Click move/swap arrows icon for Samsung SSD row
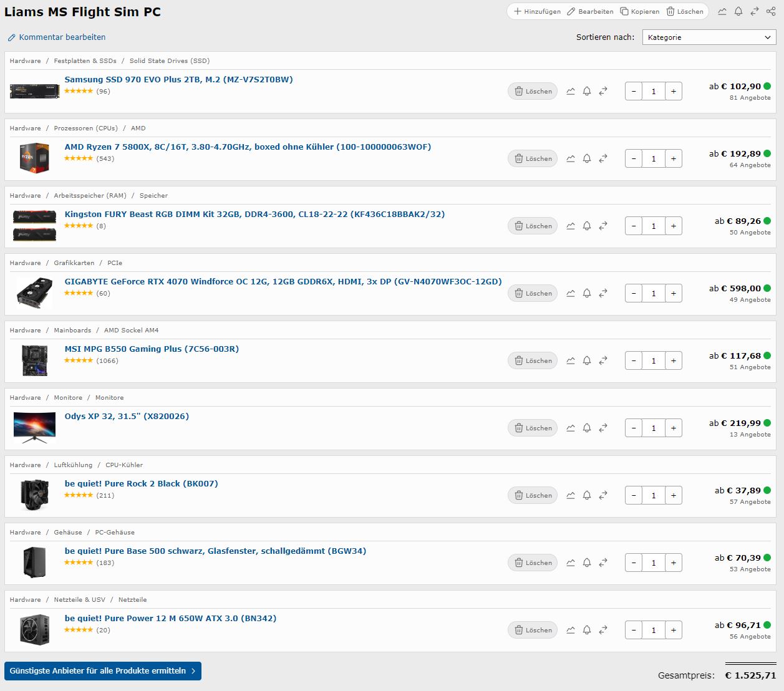 pos(603,91)
